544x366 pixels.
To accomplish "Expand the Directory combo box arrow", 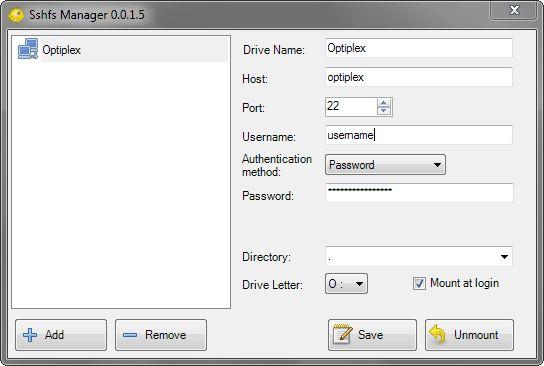I will 504,257.
